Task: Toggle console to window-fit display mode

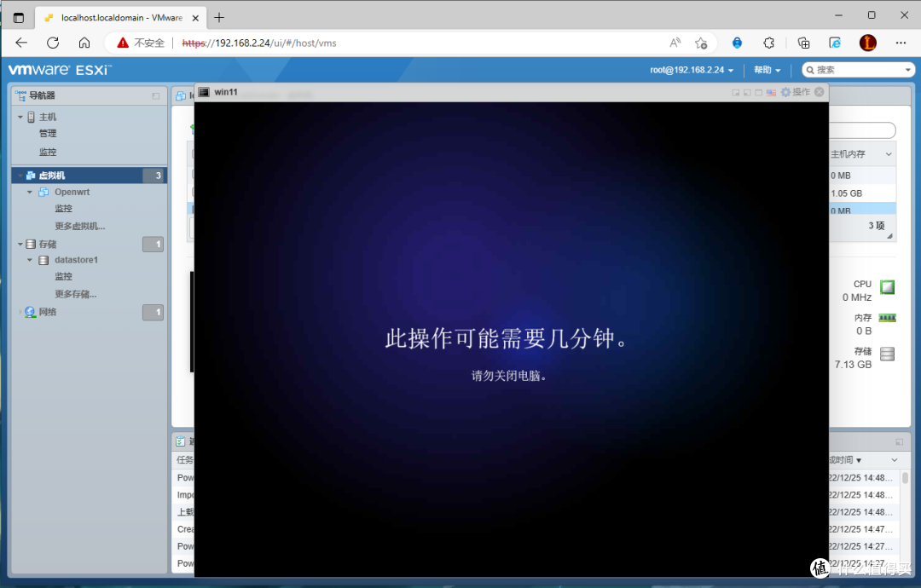Action: [736, 92]
